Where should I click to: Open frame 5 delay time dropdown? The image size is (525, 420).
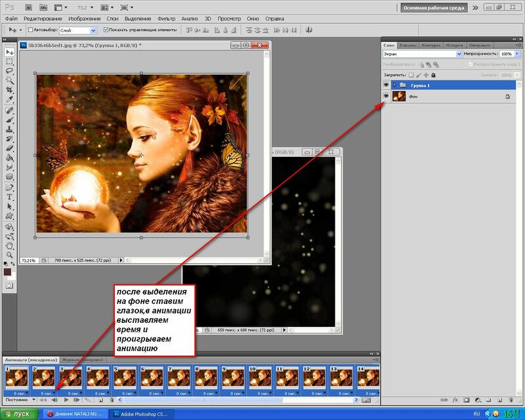tap(135, 394)
